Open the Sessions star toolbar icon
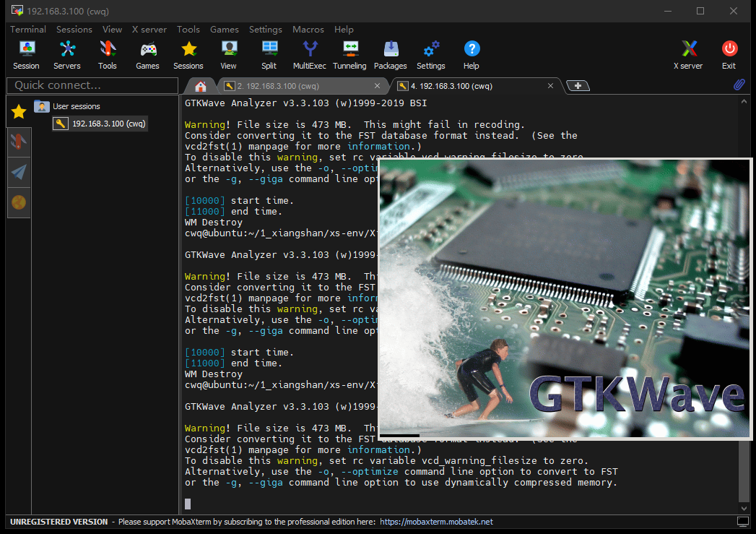The image size is (756, 534). click(x=188, y=55)
